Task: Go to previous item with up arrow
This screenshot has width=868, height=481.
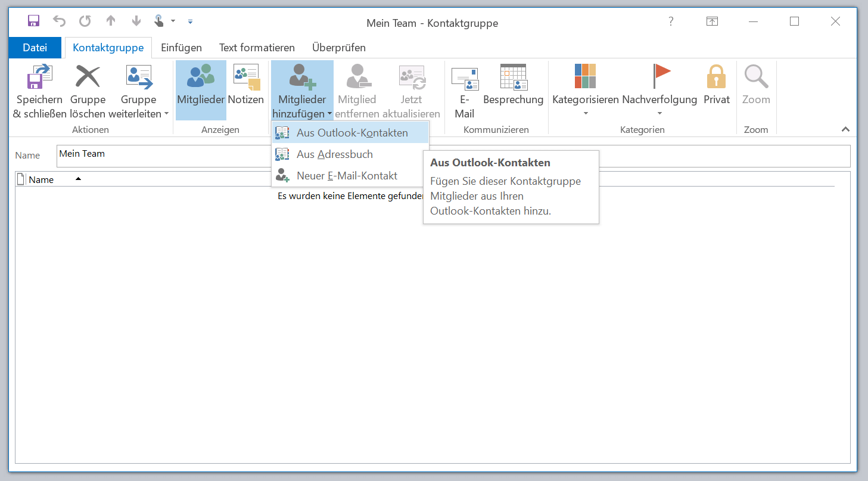Action: pyautogui.click(x=111, y=21)
